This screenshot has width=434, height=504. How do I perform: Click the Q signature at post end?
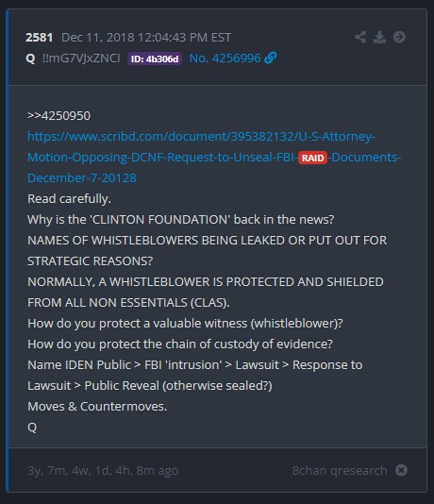pos(32,428)
